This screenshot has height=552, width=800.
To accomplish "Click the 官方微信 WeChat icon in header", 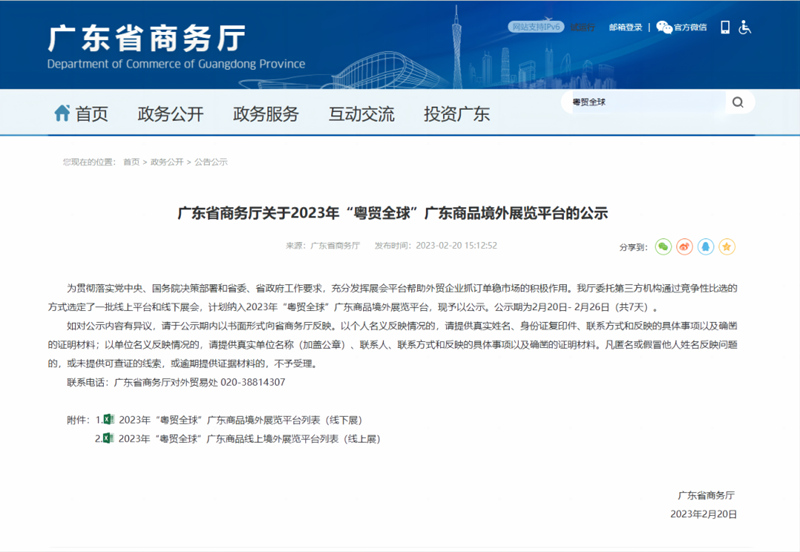I will coord(664,28).
